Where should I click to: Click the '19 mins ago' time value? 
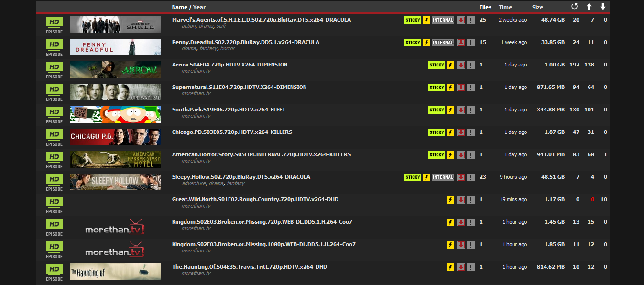(513, 199)
